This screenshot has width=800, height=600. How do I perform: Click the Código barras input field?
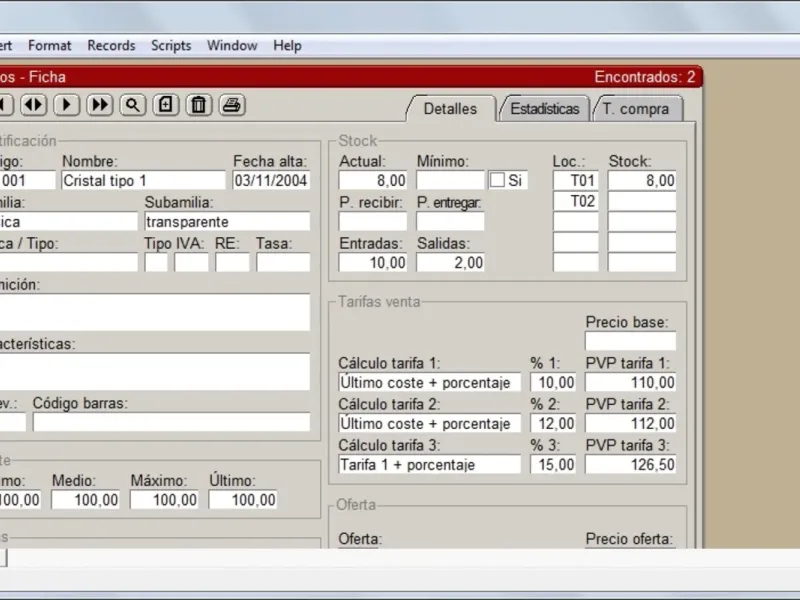171,422
